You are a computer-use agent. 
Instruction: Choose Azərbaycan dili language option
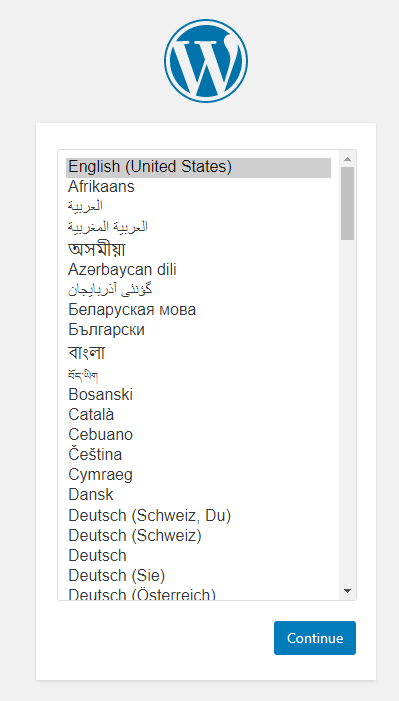(x=199, y=270)
